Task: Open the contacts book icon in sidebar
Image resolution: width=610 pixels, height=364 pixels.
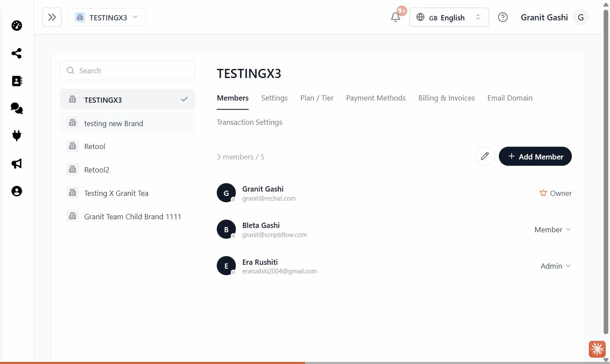Action: 16,81
